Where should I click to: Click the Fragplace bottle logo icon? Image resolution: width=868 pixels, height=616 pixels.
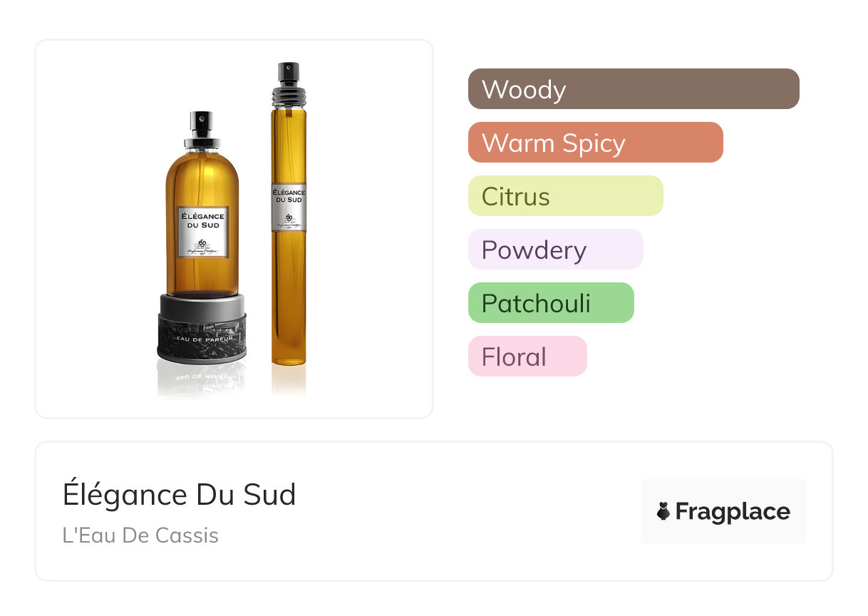click(x=663, y=511)
